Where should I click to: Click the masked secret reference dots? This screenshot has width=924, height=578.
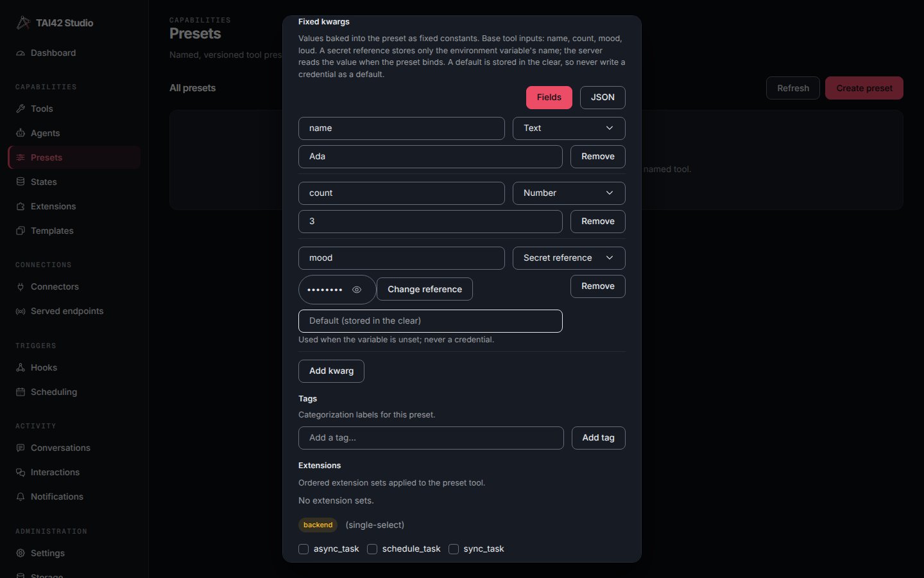pos(325,290)
